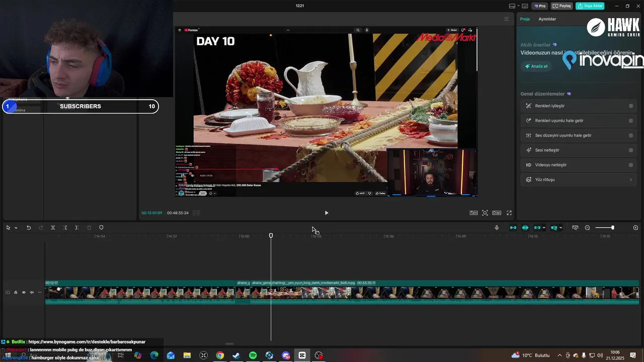Select the first clip labeled 00:12:17

pyautogui.click(x=140, y=292)
